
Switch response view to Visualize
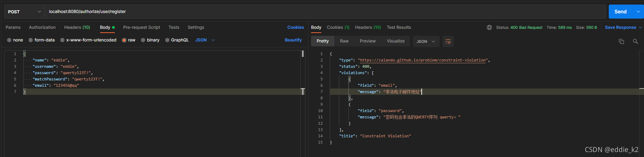(396, 41)
